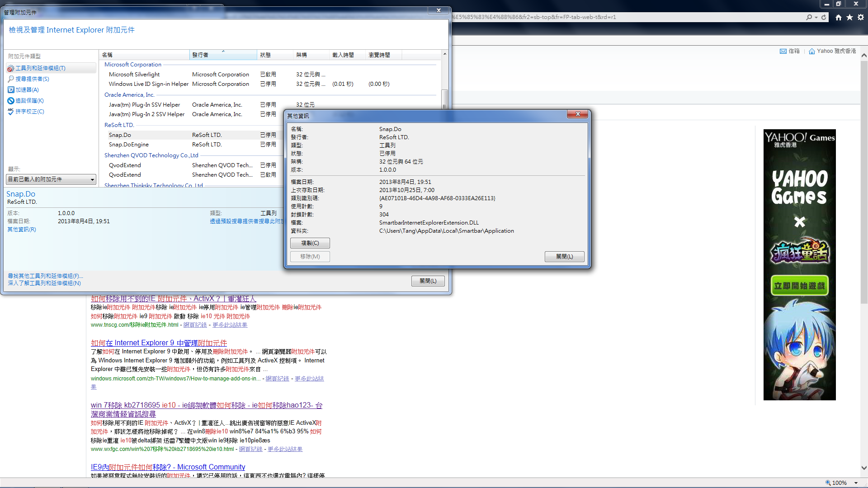Sort by 瀏覽時間 column header
This screenshot has height=488, width=868.
click(x=384, y=55)
